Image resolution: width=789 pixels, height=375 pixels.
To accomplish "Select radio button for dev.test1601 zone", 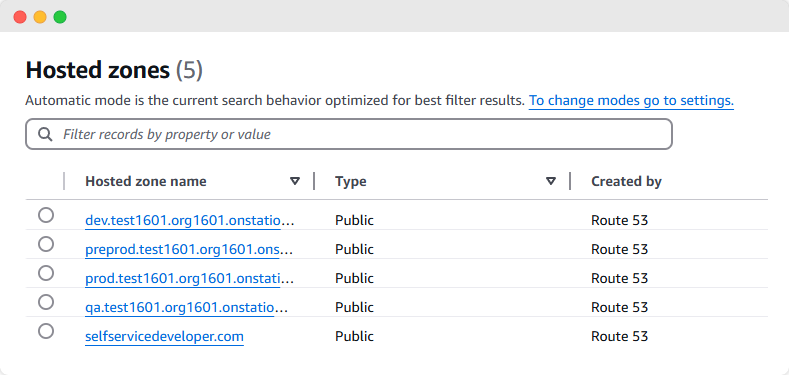I will (x=46, y=215).
